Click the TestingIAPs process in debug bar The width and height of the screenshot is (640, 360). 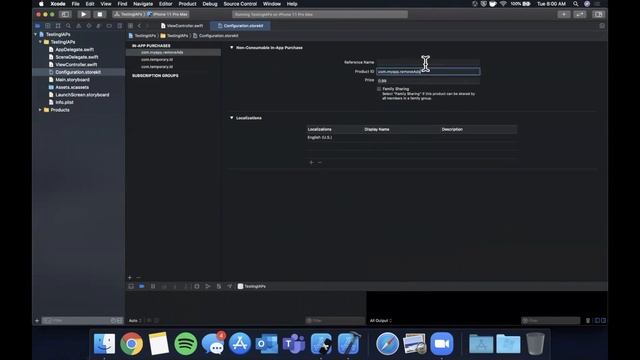(252, 287)
